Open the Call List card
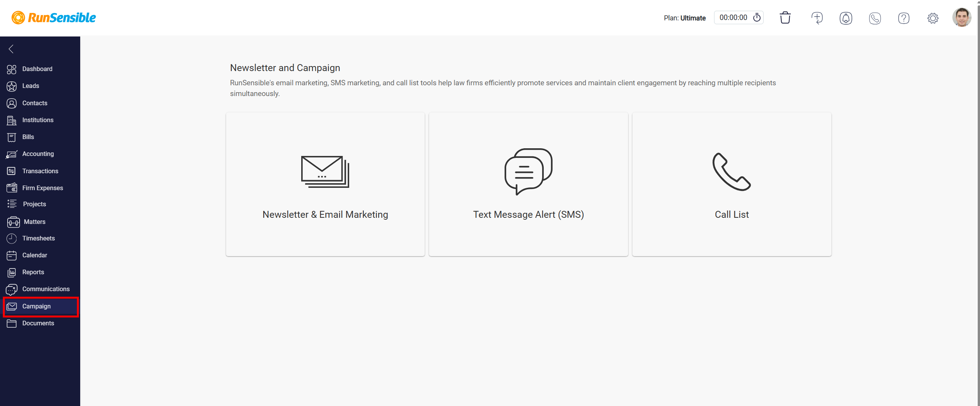This screenshot has width=980, height=406. coord(732,184)
